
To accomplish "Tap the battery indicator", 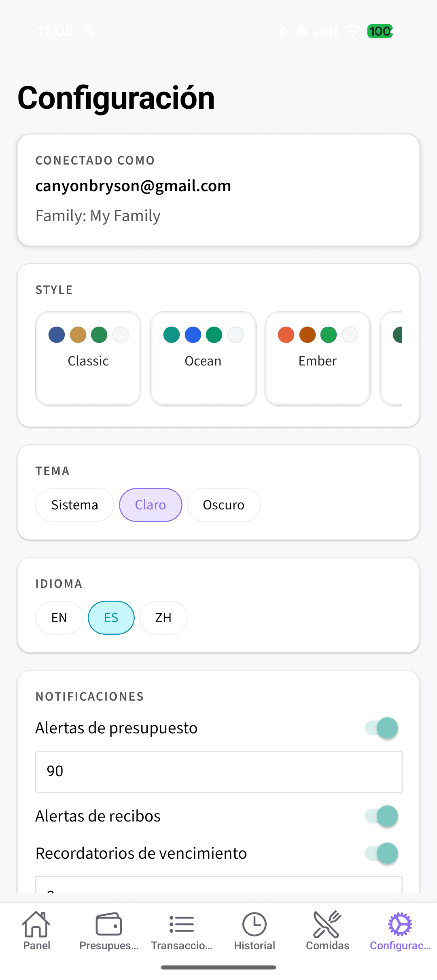I will [x=380, y=32].
